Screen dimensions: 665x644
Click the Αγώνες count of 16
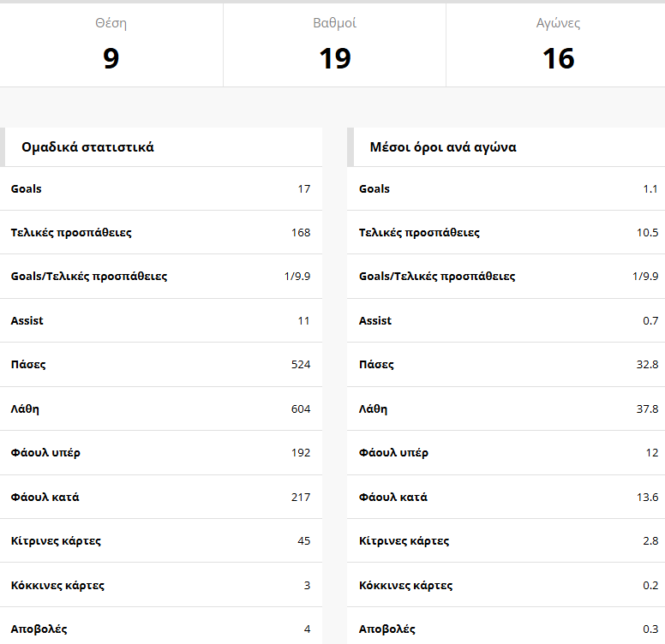tap(558, 58)
